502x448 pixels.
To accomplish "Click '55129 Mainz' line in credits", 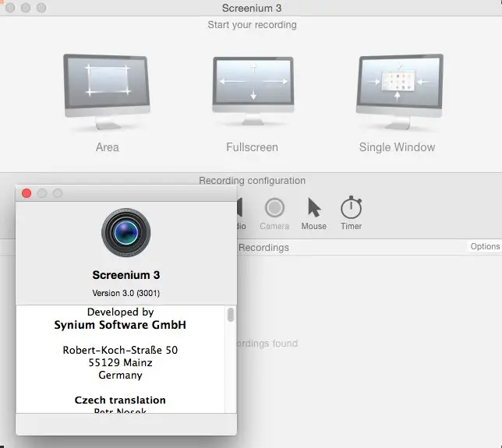I will tap(120, 362).
